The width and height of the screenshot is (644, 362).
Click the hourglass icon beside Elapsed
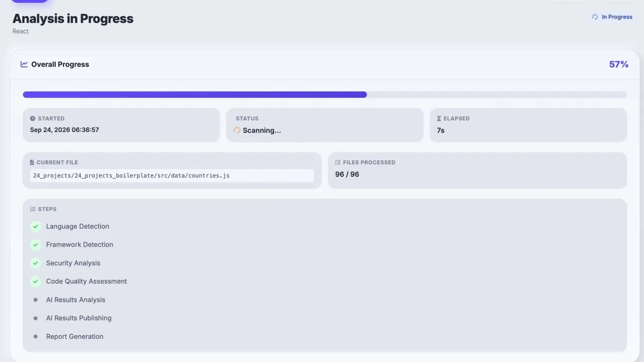[x=439, y=118]
